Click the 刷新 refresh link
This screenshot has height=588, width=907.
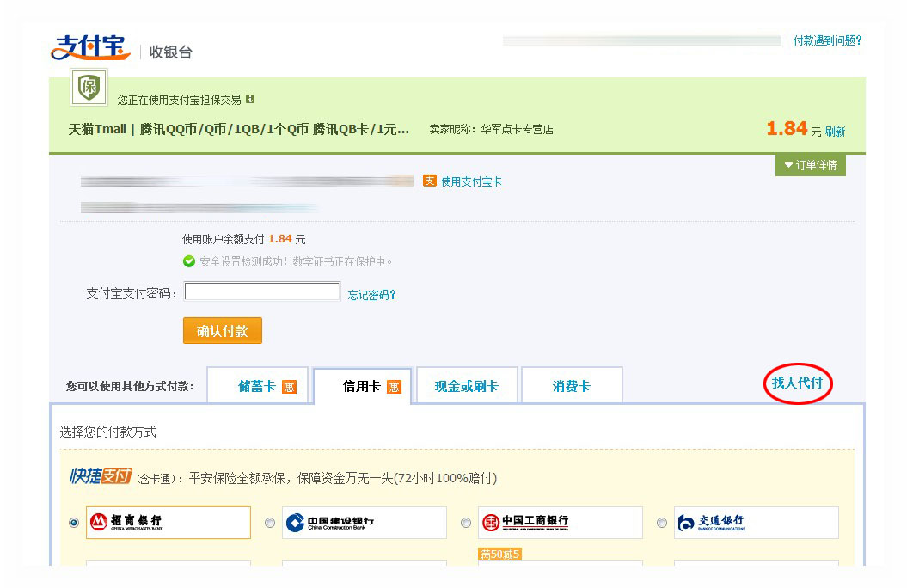836,132
